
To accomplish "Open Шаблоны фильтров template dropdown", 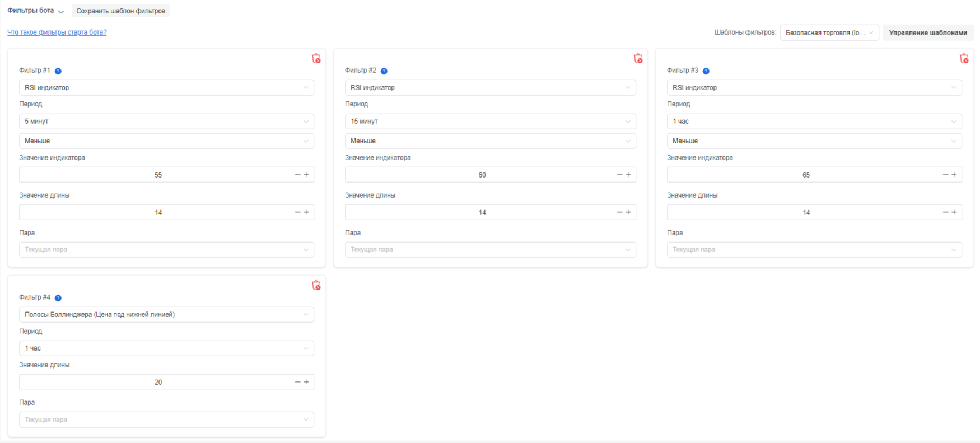I will tap(829, 32).
